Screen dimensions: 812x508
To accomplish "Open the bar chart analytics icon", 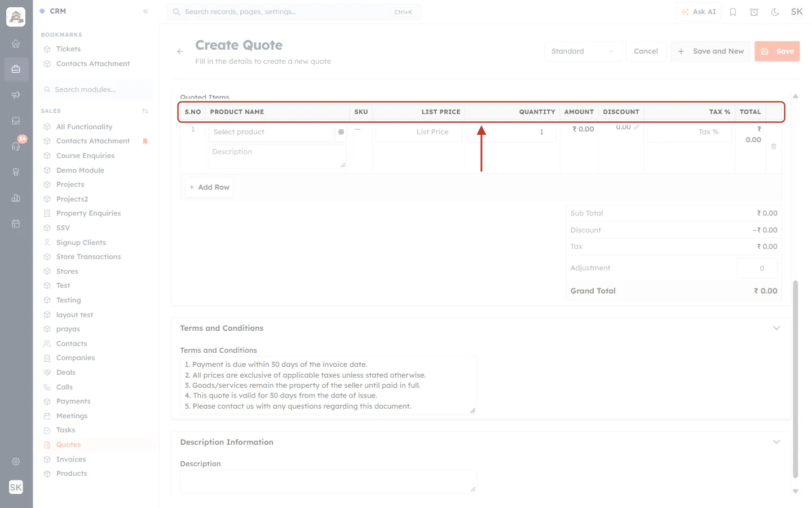I will click(16, 198).
